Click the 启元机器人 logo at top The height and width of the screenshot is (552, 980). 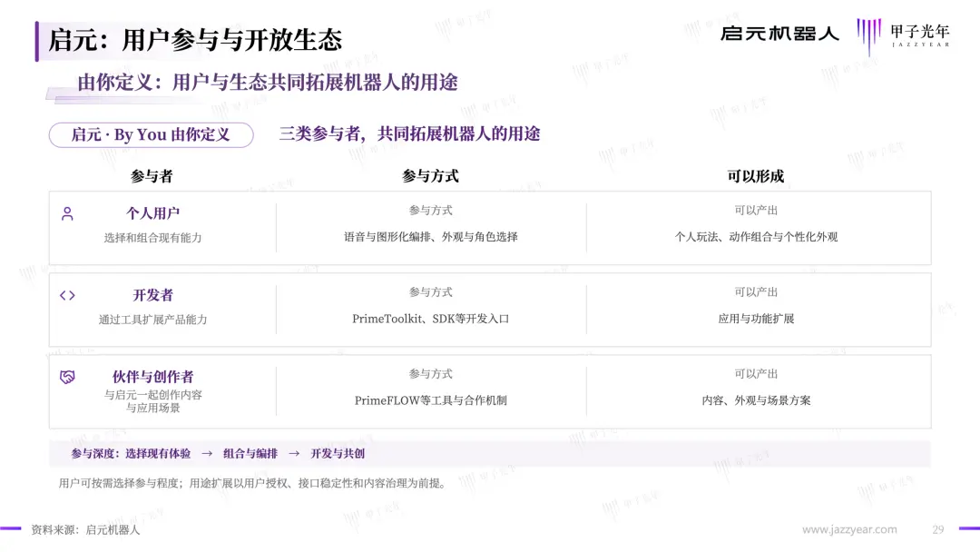click(x=779, y=34)
